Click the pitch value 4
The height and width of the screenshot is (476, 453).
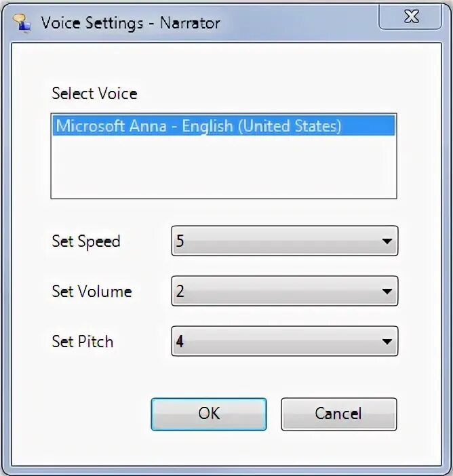pyautogui.click(x=180, y=342)
